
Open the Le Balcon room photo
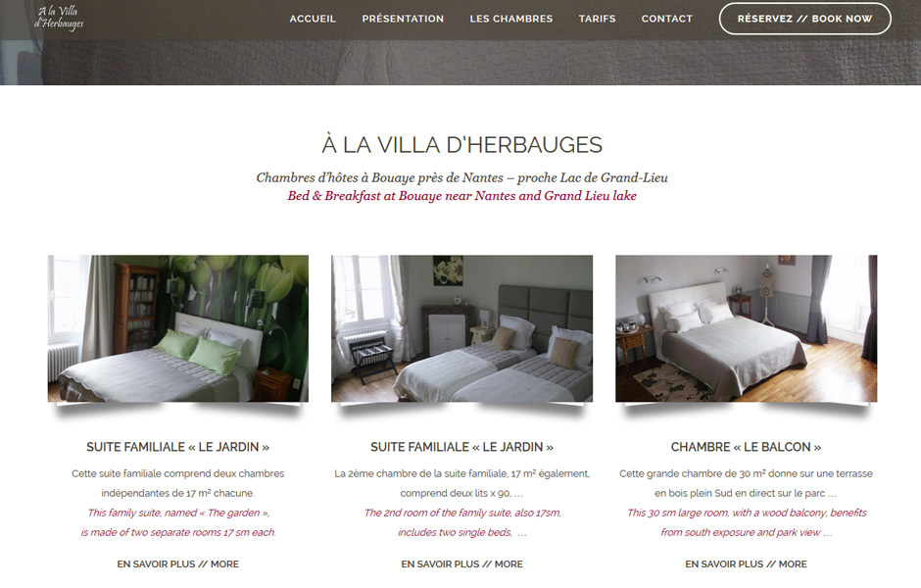[x=746, y=328]
